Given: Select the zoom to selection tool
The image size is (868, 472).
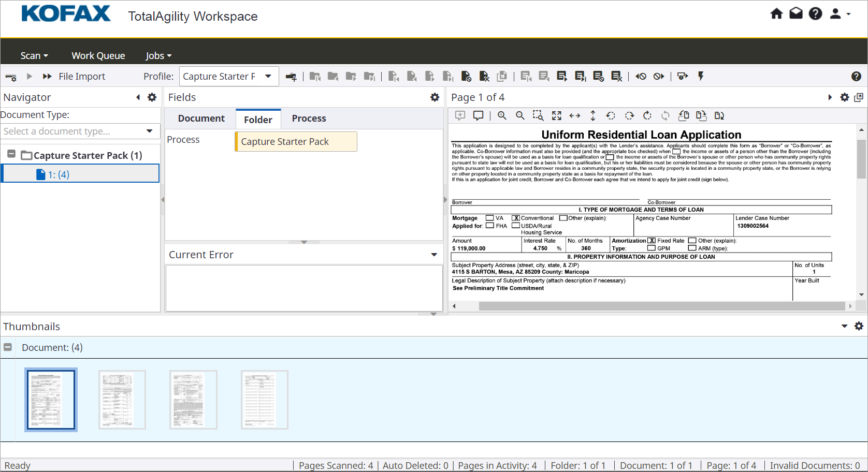Looking at the screenshot, I should (538, 115).
